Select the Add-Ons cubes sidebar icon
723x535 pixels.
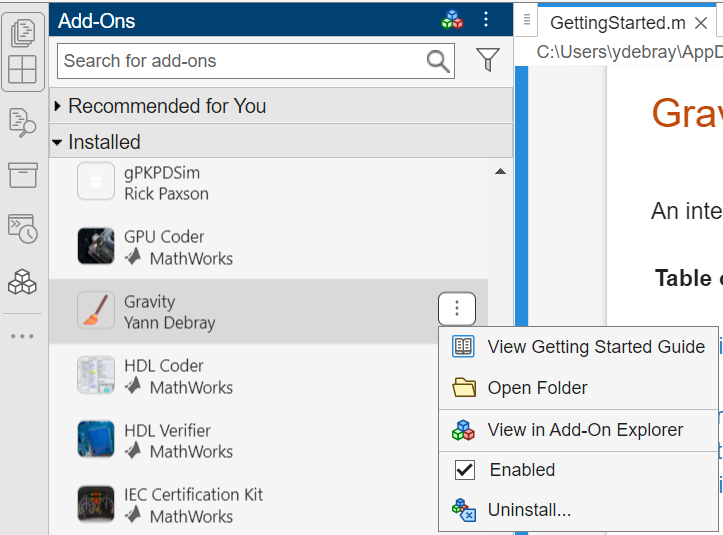click(22, 283)
